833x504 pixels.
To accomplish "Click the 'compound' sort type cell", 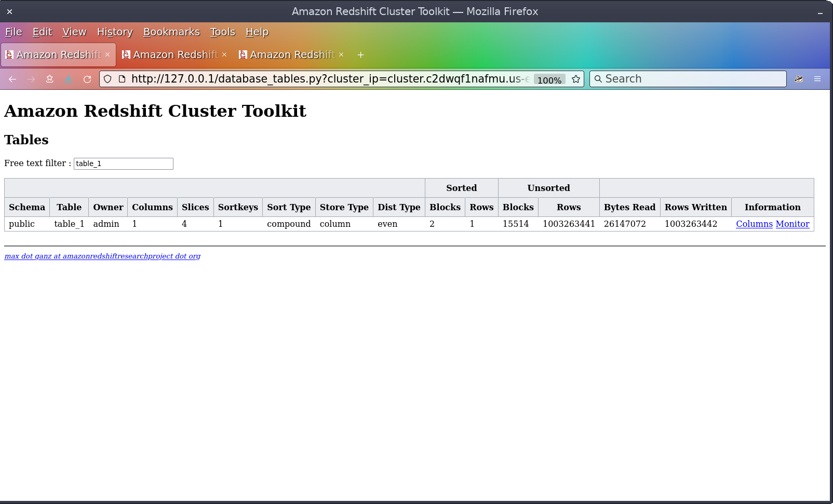I will pyautogui.click(x=289, y=224).
